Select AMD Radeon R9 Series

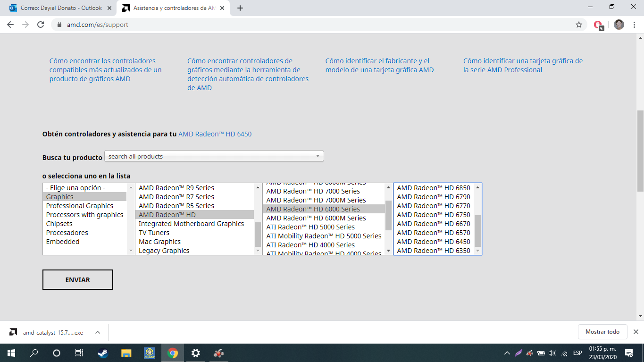pyautogui.click(x=195, y=188)
